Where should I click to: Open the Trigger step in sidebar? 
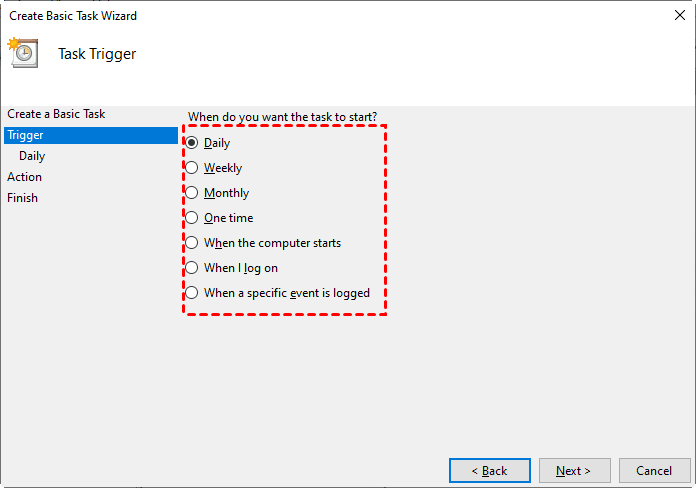point(24,135)
